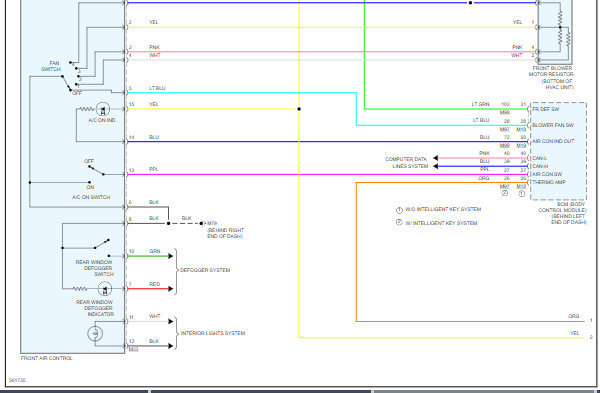Click the pink CAN-L wire arrowhead
Screen dimensions: 600x393
click(435, 158)
